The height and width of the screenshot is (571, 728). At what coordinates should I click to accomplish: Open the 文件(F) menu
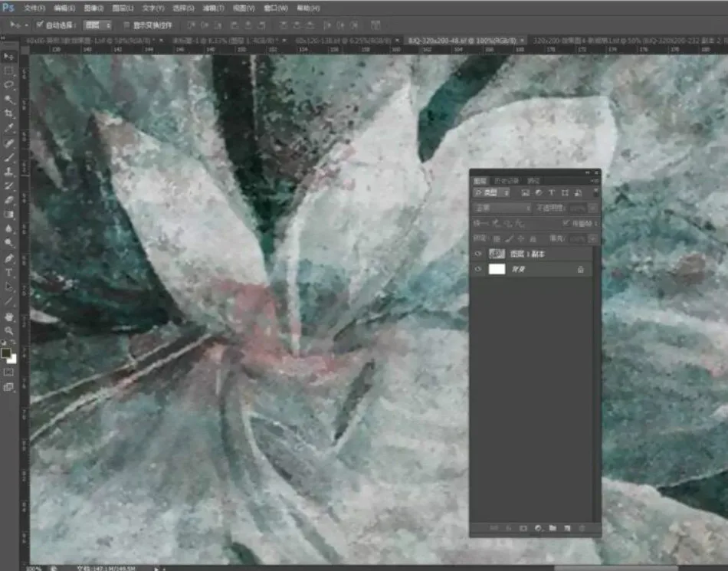tap(34, 8)
